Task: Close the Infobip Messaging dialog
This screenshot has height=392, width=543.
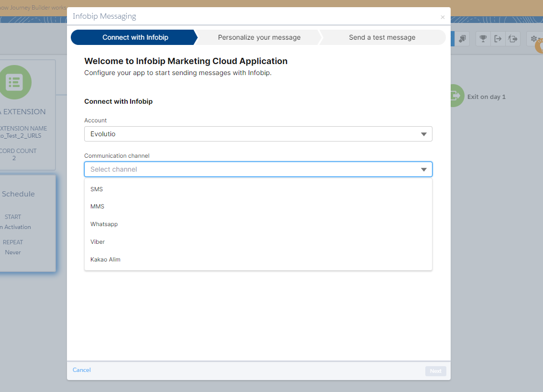Action: 442,17
